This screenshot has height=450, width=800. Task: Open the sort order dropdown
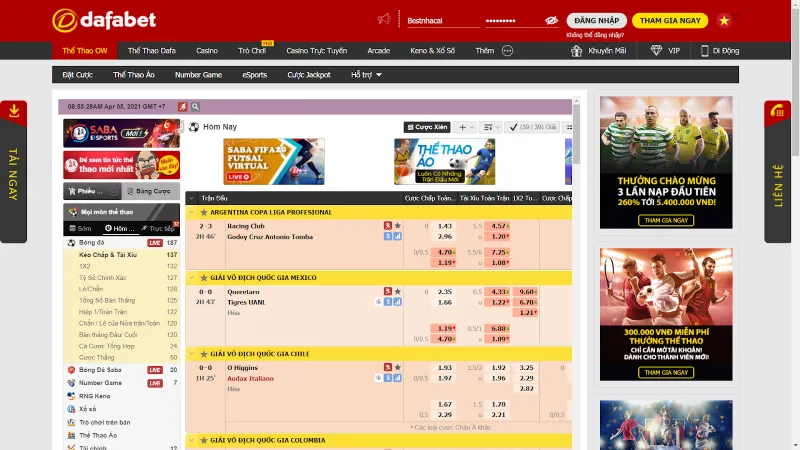(x=492, y=127)
